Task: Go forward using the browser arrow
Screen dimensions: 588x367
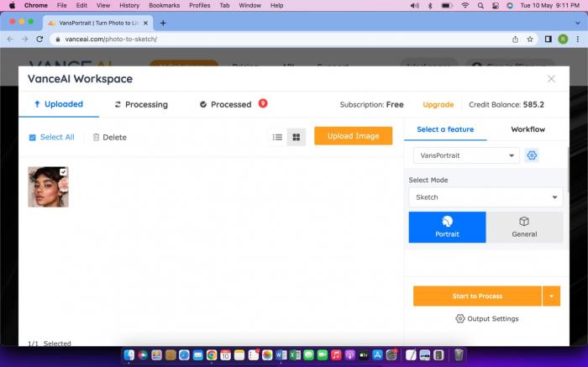Action: (x=24, y=39)
